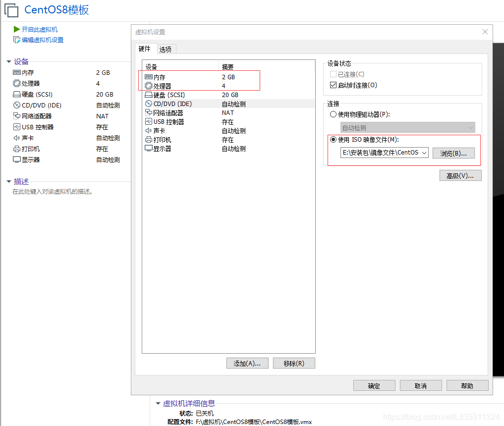Select hard disk icon in left device panel

[x=17, y=95]
